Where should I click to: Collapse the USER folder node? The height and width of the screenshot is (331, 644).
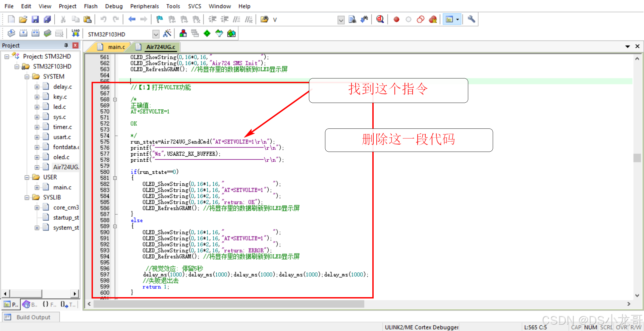27,177
